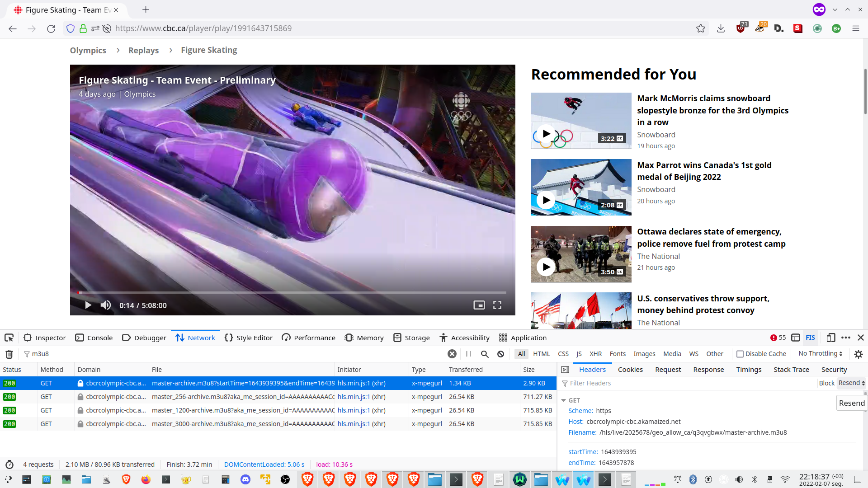Screen dimensions: 868x488
Task: Click Resend popup item
Action: pyautogui.click(x=852, y=403)
